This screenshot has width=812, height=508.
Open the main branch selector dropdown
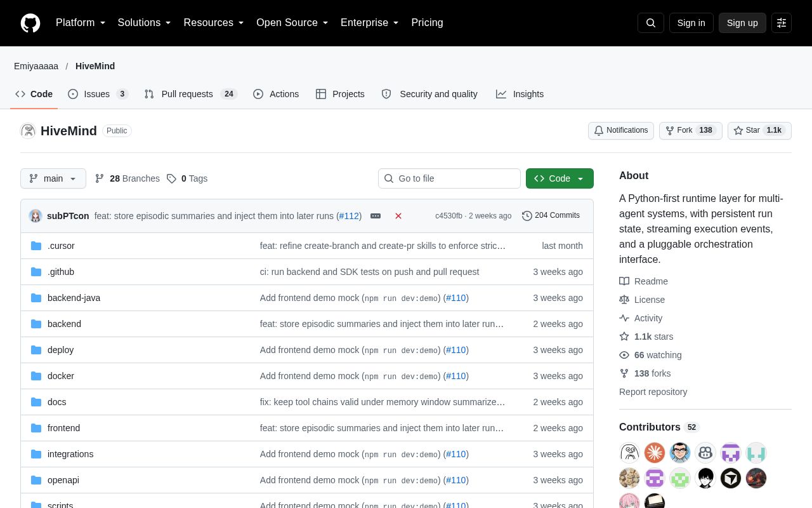(x=53, y=178)
